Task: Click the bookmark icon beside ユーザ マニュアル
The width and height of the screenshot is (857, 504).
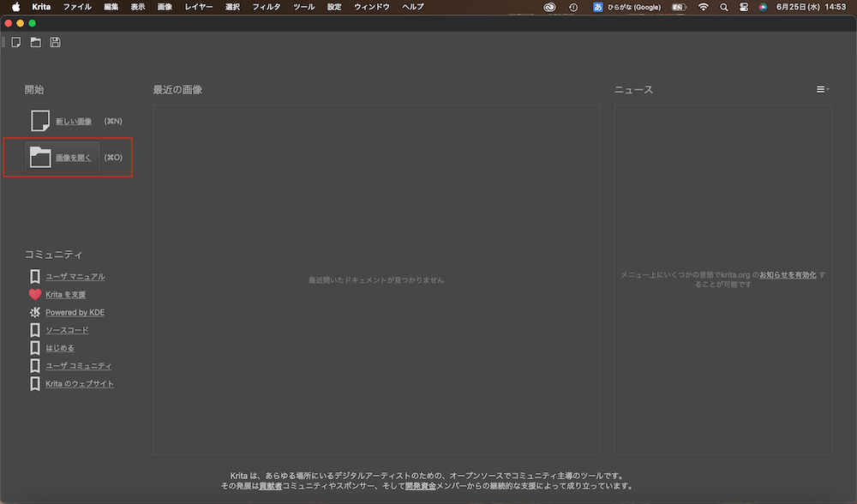Action: [35, 276]
